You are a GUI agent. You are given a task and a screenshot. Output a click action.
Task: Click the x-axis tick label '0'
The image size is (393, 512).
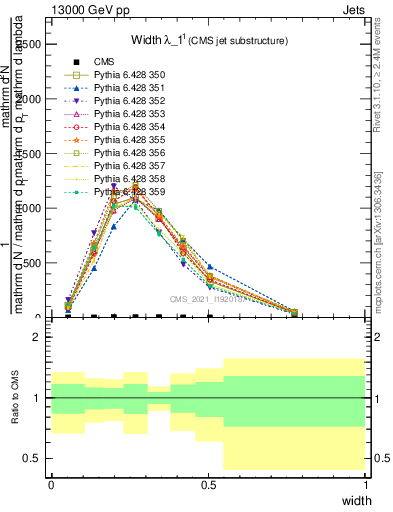click(51, 486)
